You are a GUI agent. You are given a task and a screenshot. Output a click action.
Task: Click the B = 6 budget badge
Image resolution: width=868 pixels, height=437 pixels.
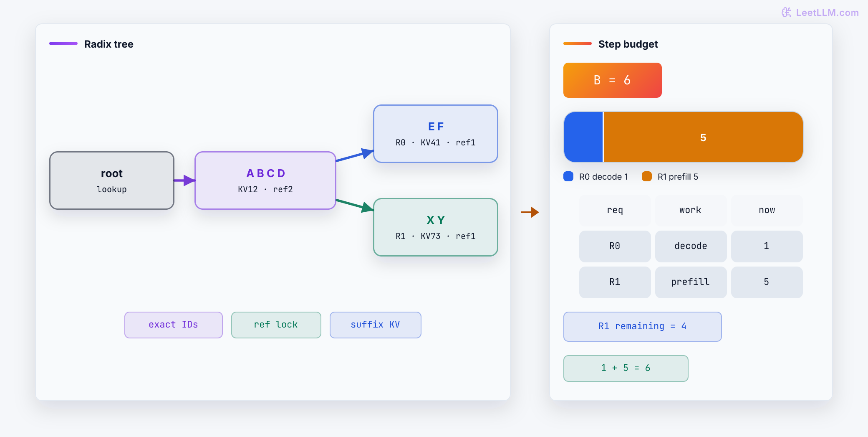click(x=613, y=80)
